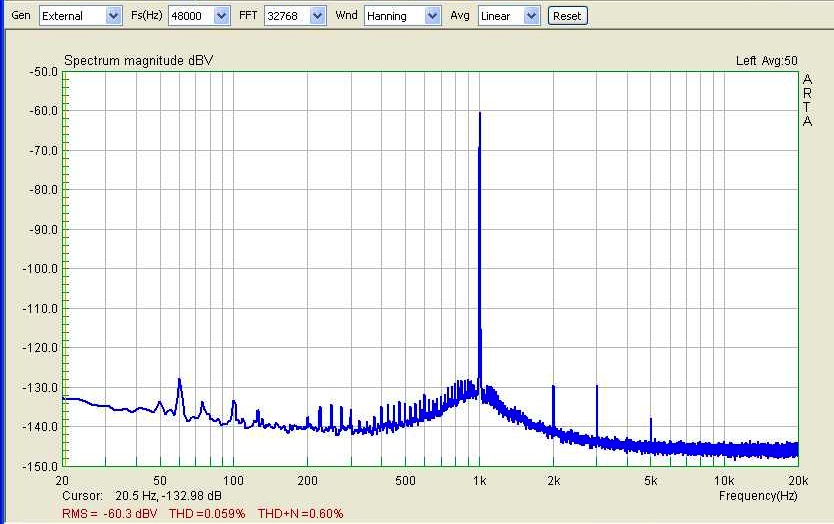Click the 'Left Avg:50' label
This screenshot has height=524, width=834.
pyautogui.click(x=766, y=61)
